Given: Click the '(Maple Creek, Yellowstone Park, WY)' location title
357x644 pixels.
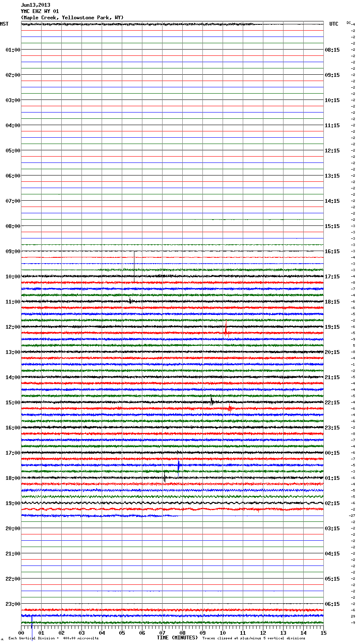Looking at the screenshot, I should click(x=72, y=18).
